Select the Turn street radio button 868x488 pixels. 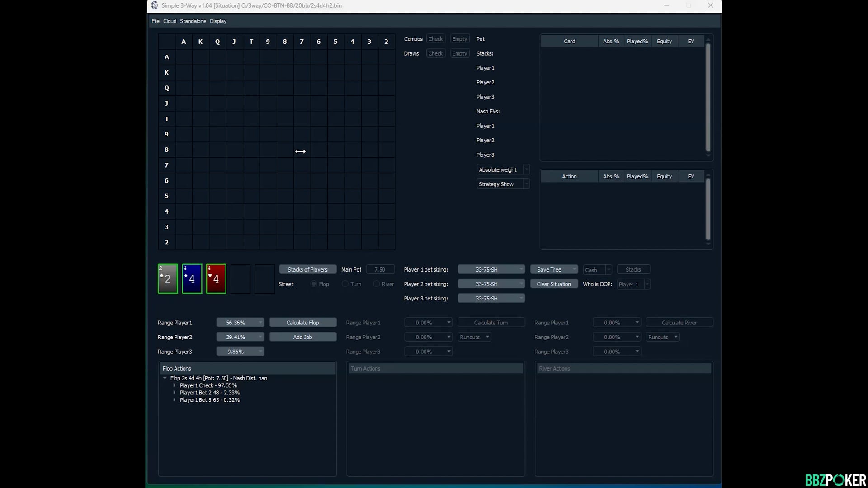click(x=345, y=284)
